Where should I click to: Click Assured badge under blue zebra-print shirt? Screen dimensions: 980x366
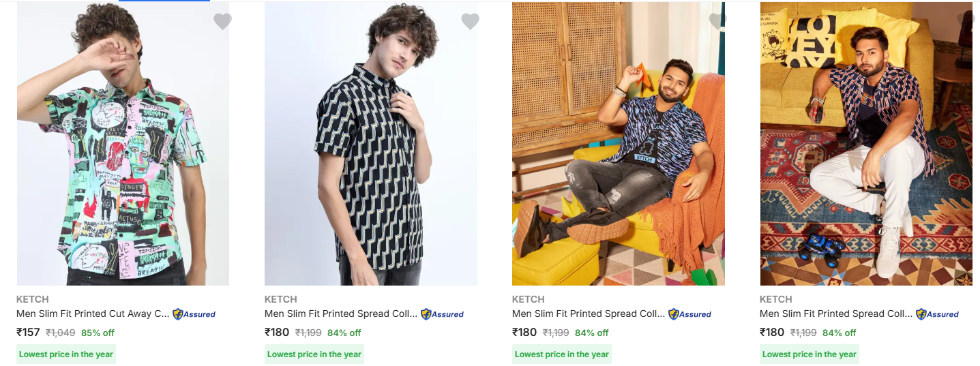point(689,314)
